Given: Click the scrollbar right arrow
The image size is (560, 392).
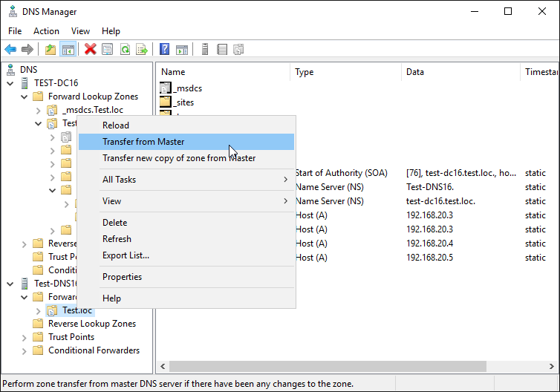Looking at the screenshot, I should [x=551, y=366].
